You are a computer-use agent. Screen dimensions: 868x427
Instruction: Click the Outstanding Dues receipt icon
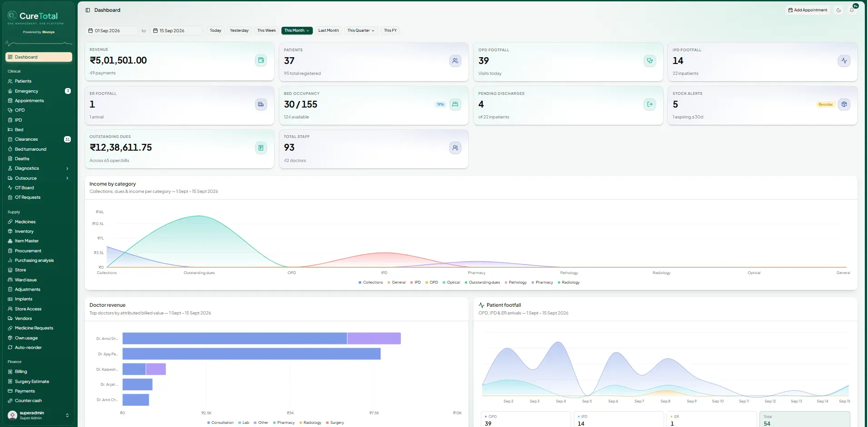(261, 148)
